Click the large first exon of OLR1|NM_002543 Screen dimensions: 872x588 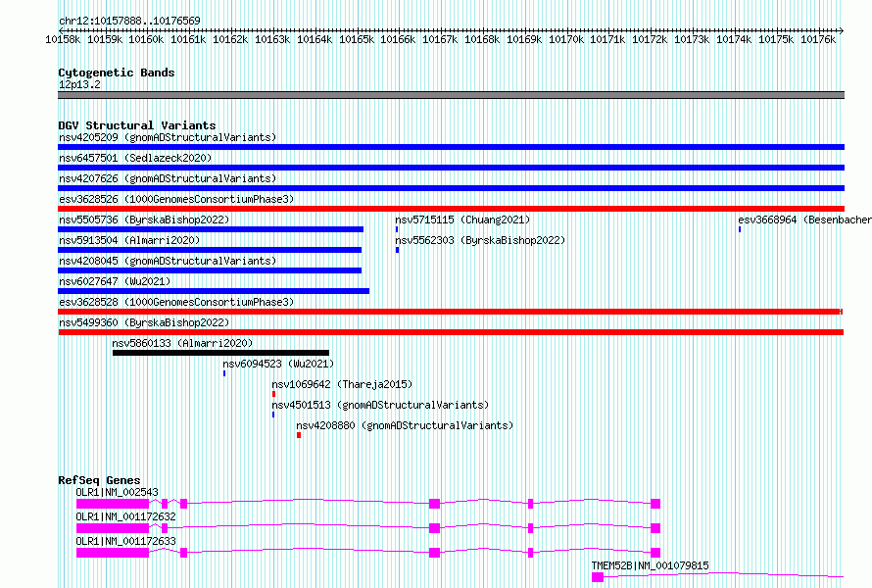113,504
